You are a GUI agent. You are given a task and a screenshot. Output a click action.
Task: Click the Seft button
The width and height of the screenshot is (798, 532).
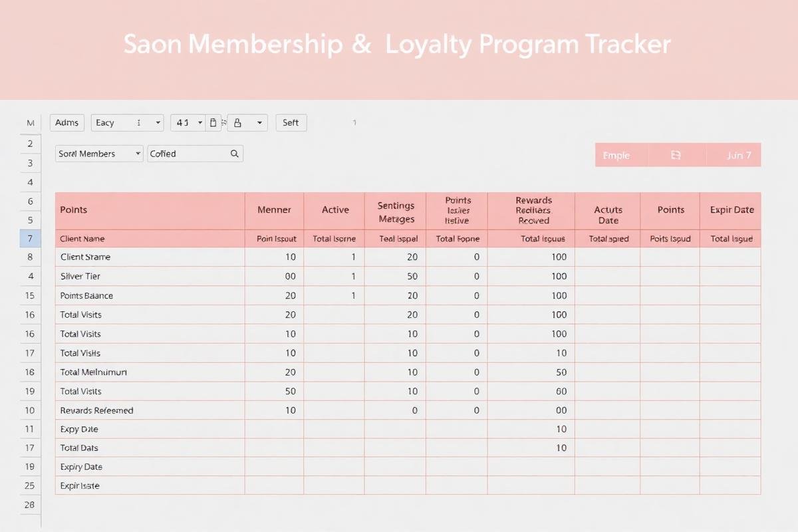(x=291, y=122)
